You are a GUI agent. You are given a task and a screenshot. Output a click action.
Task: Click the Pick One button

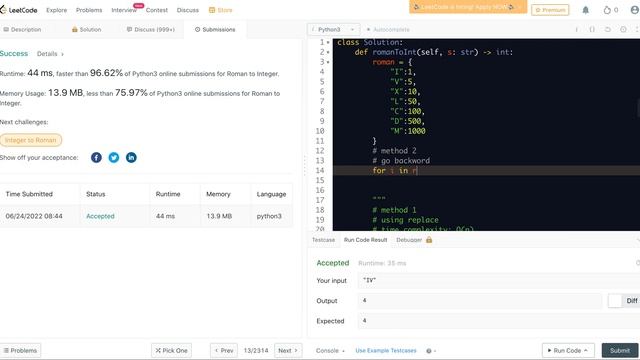171,351
